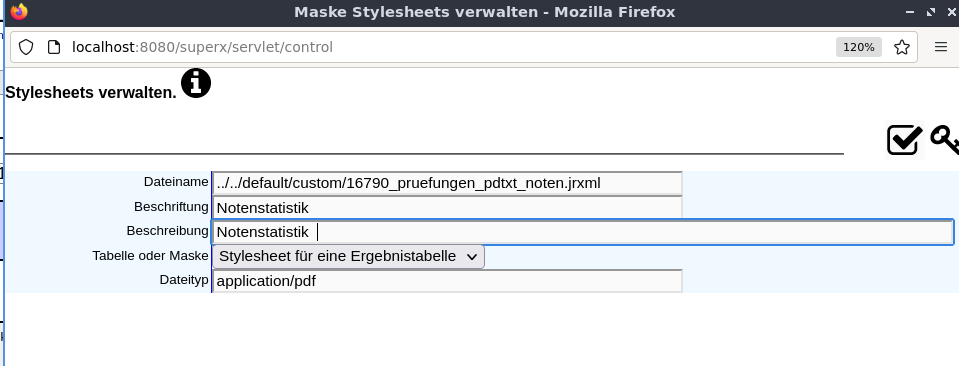Open the Firefox hamburger application menu

click(x=941, y=47)
